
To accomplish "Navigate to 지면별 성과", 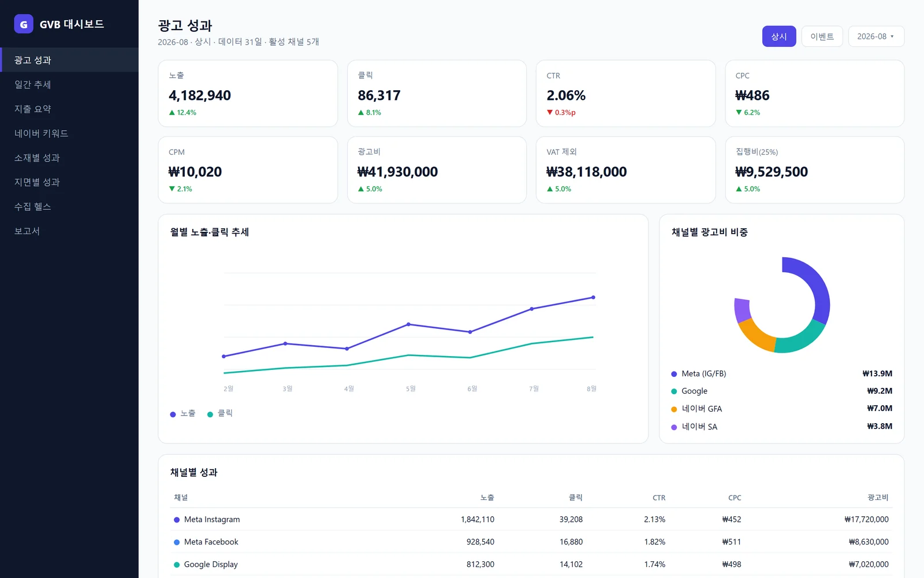I will (69, 182).
